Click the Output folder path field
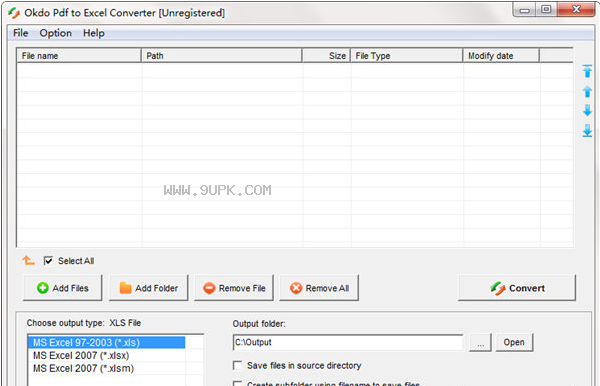600x386 pixels. pos(348,342)
